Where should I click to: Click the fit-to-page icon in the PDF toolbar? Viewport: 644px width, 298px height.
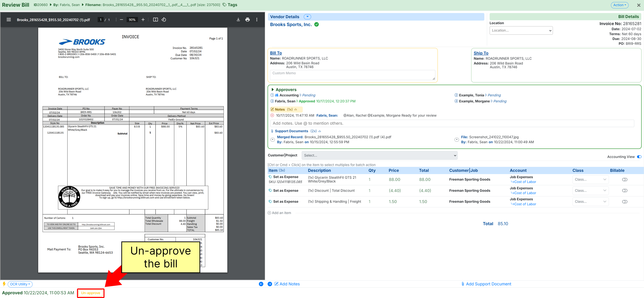coord(155,19)
